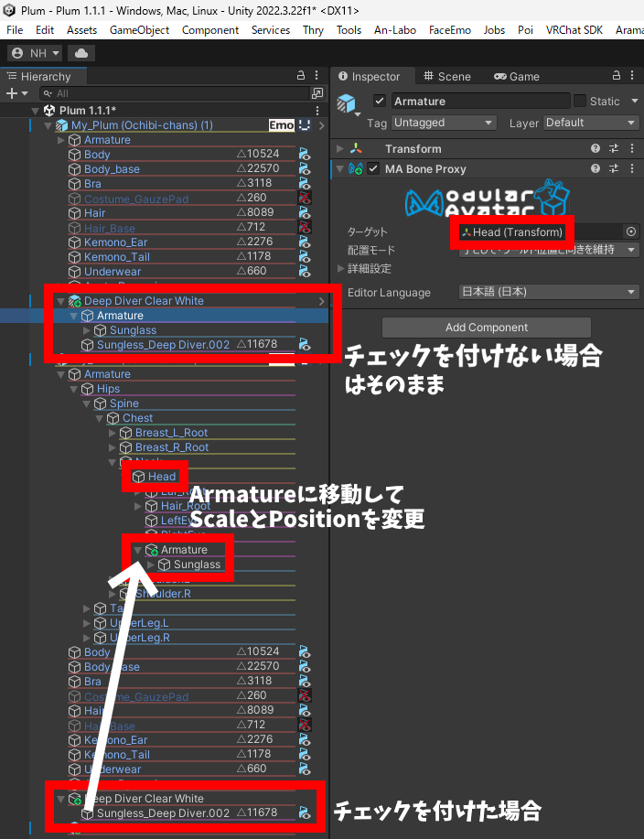Collapse the Hips tree node arrow
644x839 pixels.
pyautogui.click(x=74, y=389)
